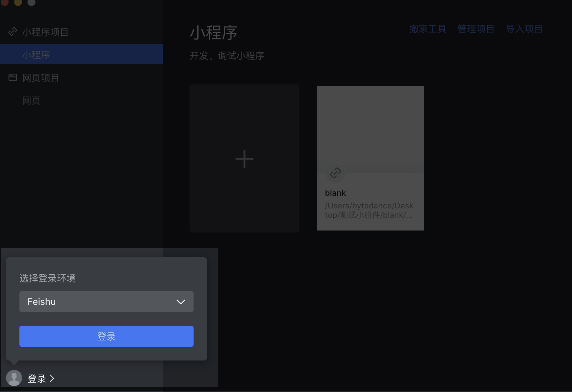The width and height of the screenshot is (572, 392).
Task: Expand the arrow next to bottom 登录 label
Action: (x=52, y=379)
